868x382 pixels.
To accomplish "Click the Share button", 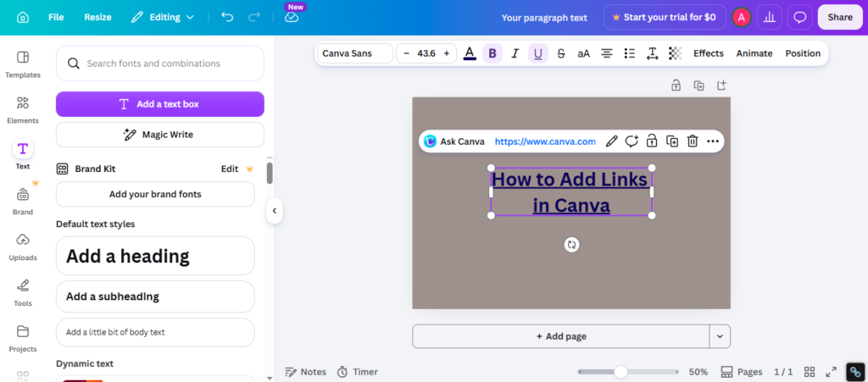I will click(840, 17).
